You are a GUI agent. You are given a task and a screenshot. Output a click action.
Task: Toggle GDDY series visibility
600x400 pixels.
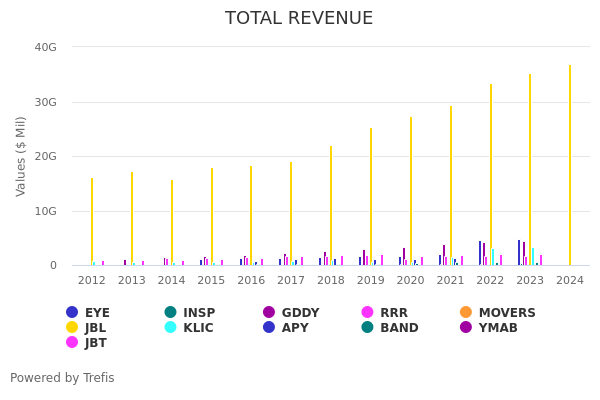coord(291,313)
